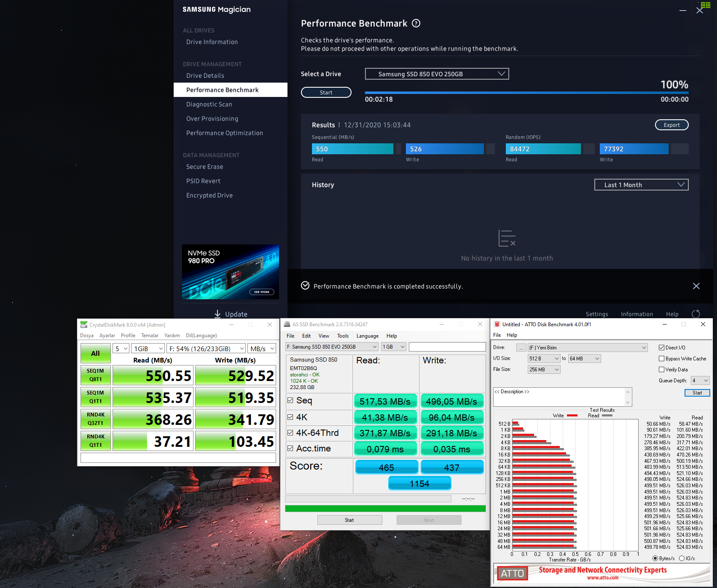Click the success checkmark icon in notification
The height and width of the screenshot is (588, 717).
tap(305, 286)
